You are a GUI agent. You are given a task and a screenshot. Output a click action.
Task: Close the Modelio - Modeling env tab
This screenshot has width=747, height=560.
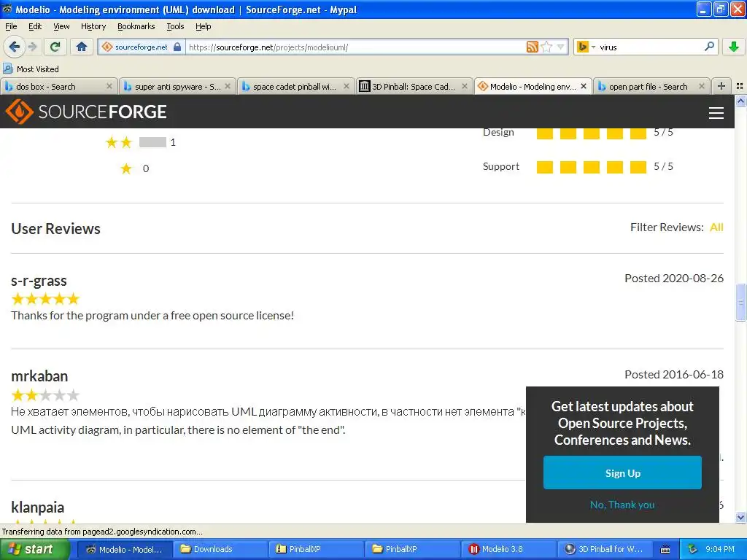[583, 86]
